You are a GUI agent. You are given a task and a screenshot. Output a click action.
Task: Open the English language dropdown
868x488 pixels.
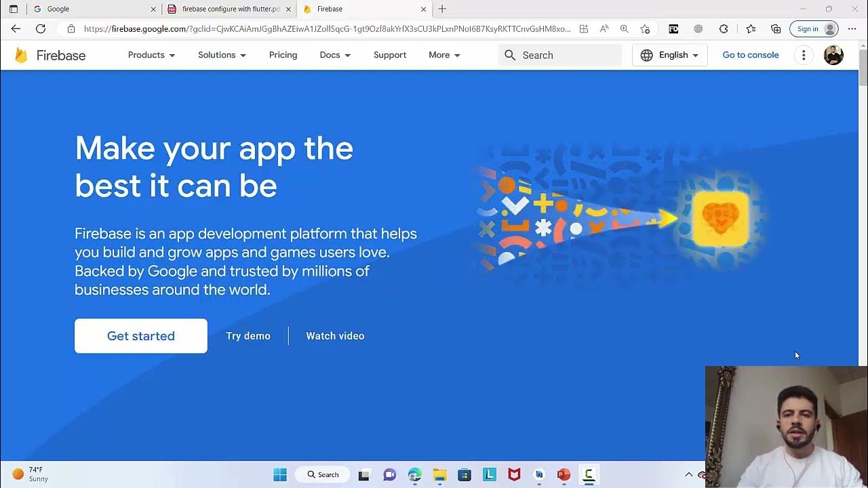point(669,55)
